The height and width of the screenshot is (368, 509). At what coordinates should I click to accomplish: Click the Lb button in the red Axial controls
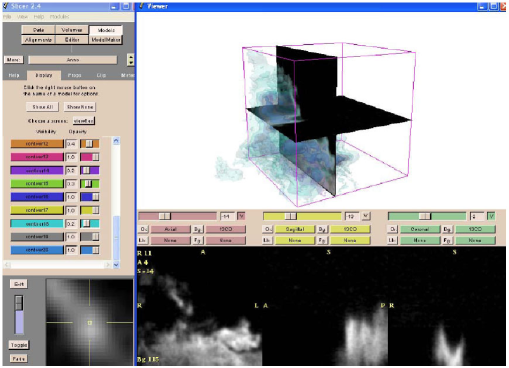143,240
